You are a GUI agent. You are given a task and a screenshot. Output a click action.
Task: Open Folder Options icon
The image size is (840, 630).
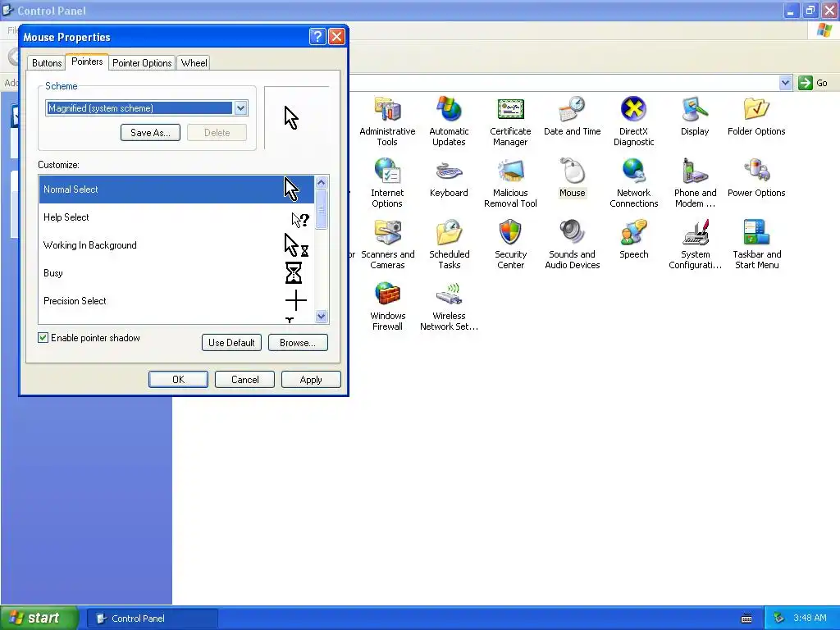coord(756,116)
